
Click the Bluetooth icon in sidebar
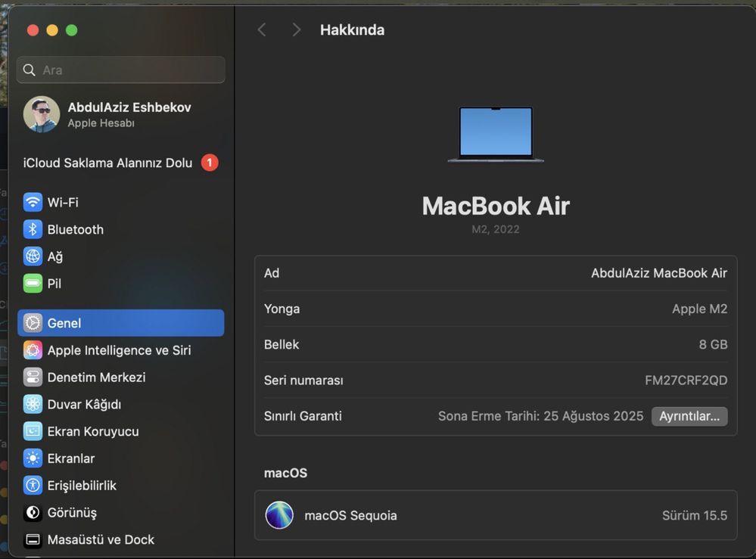click(x=33, y=229)
